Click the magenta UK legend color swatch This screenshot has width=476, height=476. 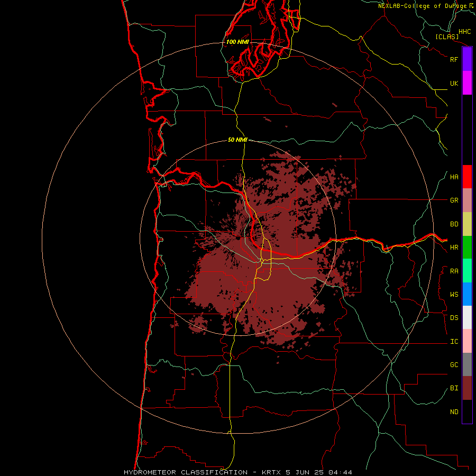467,83
